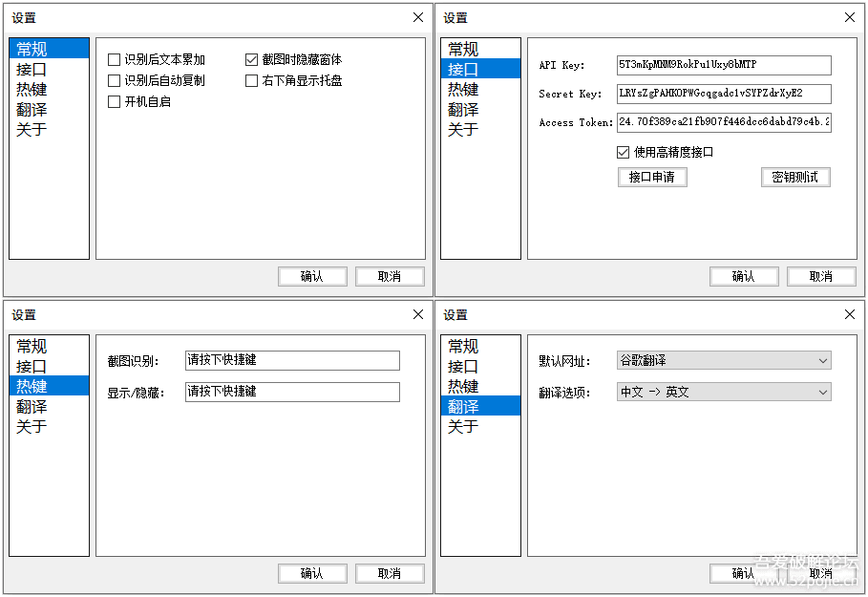Click 确认 in the 翻译 window

pos(744,573)
